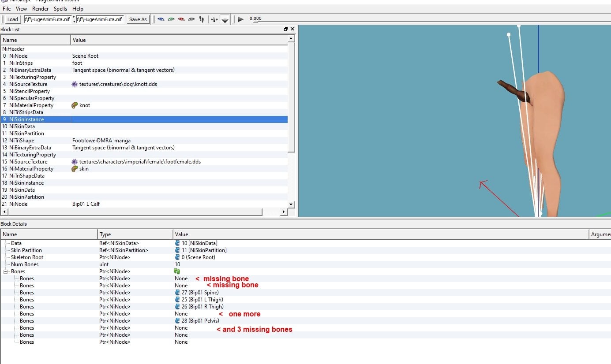Click the flip/center arrows icon in toolbar
This screenshot has height=364, width=611.
(x=214, y=19)
